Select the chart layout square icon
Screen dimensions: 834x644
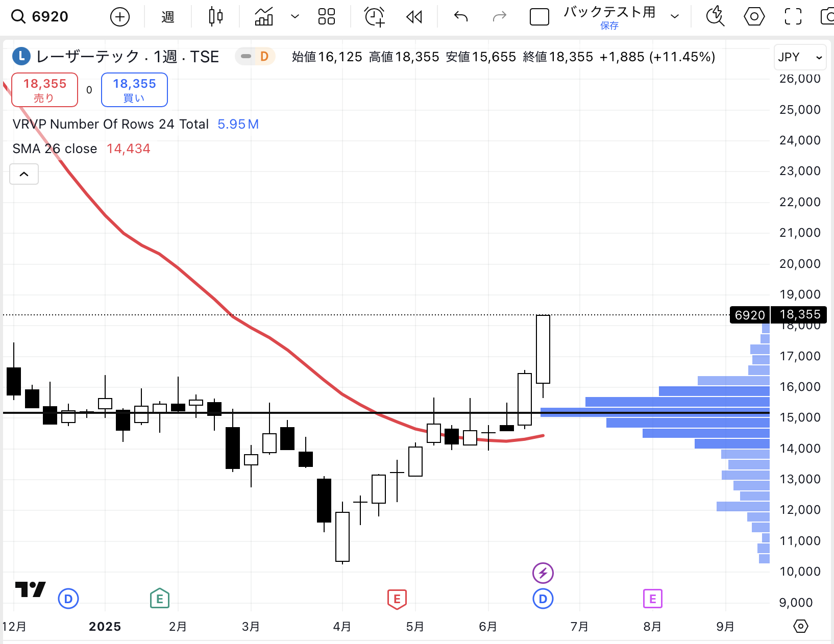tap(539, 17)
